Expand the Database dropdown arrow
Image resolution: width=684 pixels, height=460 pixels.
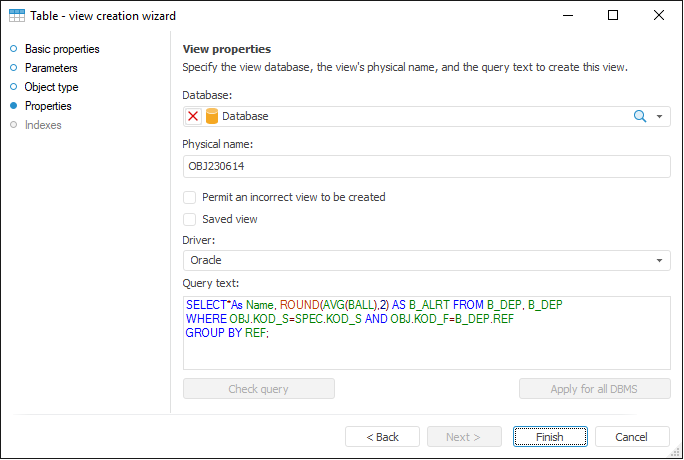point(660,116)
